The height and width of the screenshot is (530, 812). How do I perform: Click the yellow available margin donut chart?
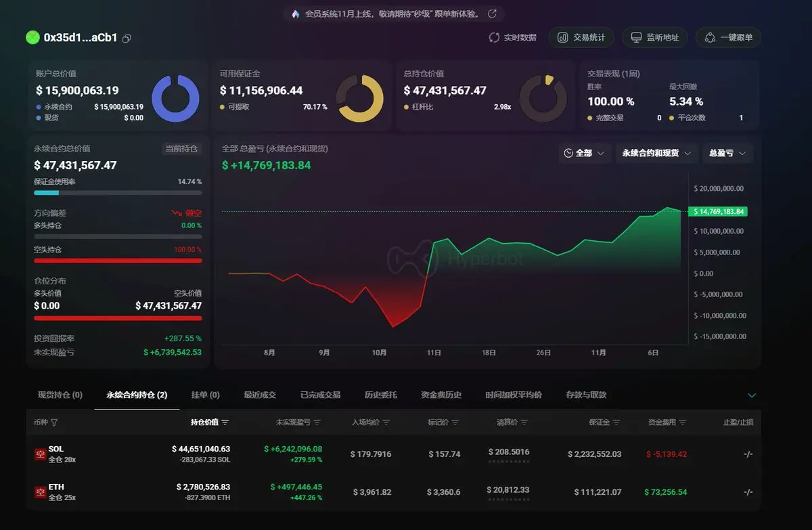pyautogui.click(x=359, y=98)
